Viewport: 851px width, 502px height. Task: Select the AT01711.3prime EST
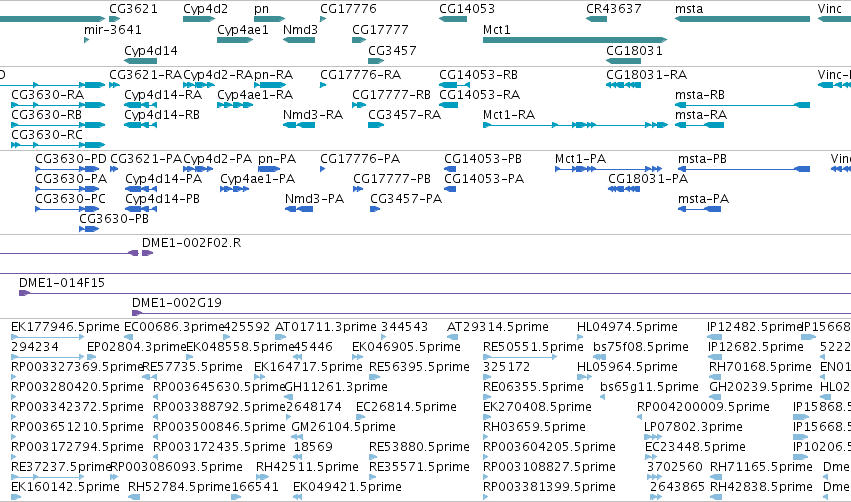click(279, 337)
